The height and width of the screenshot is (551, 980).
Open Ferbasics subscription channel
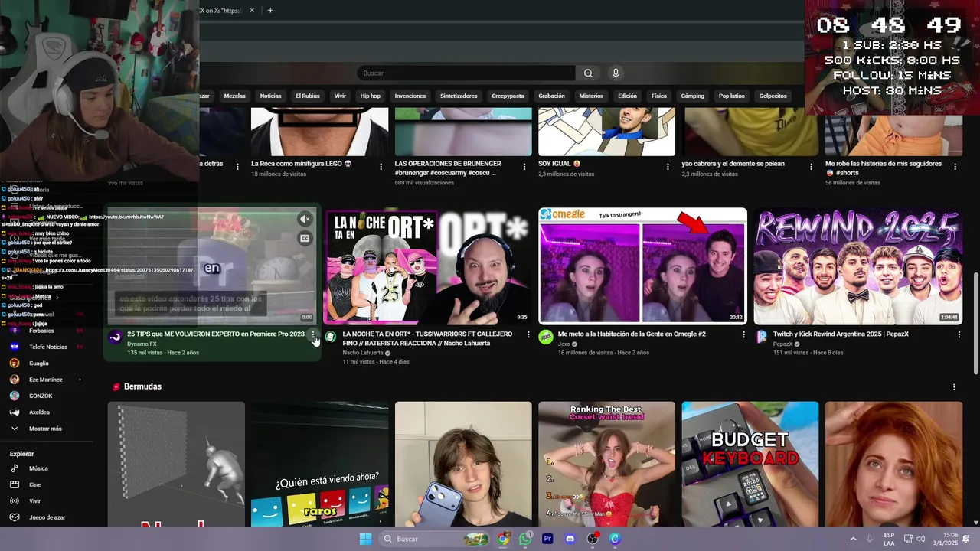point(41,331)
